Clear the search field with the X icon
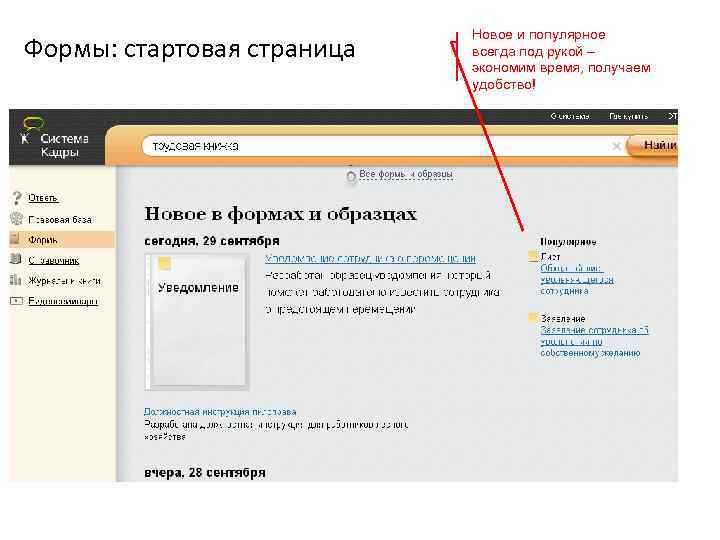This screenshot has height=540, width=720. (616, 146)
